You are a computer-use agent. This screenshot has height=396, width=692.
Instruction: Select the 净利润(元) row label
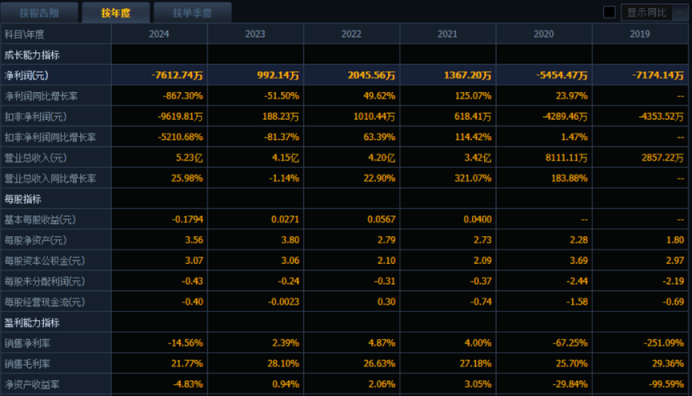pos(26,75)
